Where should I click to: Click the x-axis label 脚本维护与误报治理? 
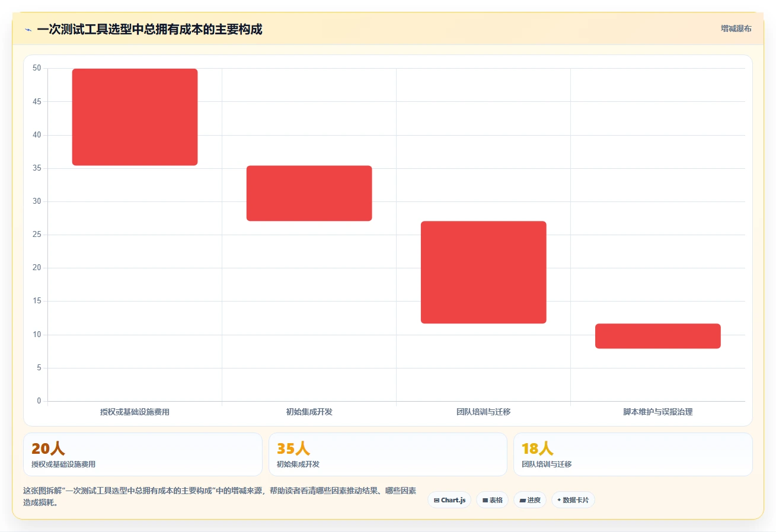tap(658, 412)
